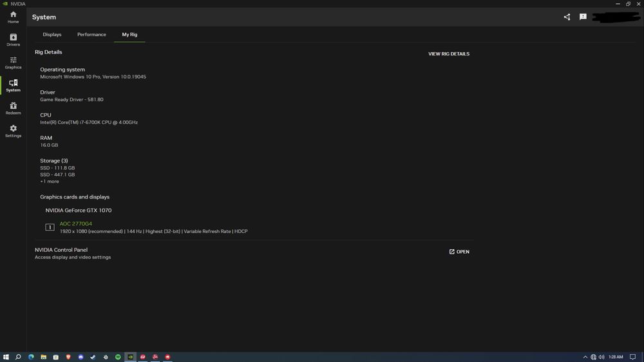Click the redacted account name in header
Image resolution: width=644 pixels, height=362 pixels.
(615, 17)
